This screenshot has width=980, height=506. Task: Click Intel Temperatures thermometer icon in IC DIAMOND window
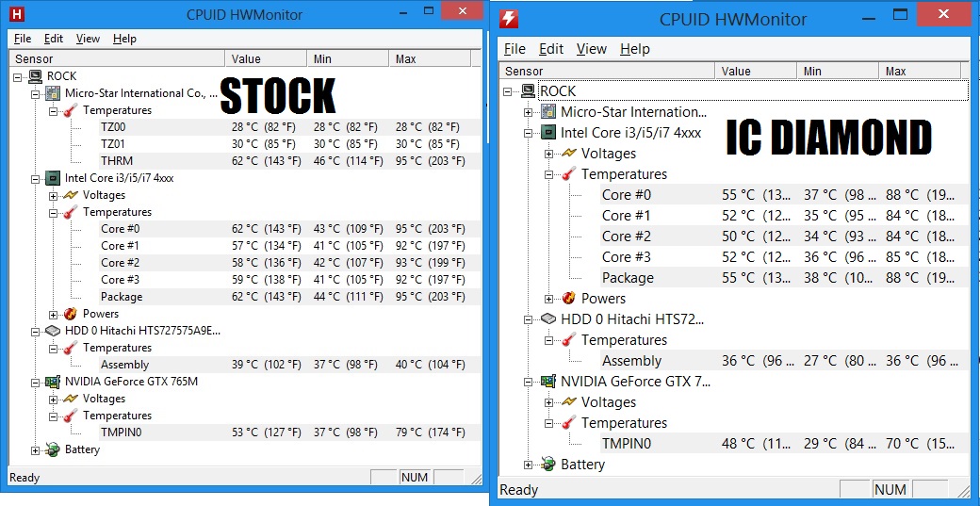click(x=569, y=174)
